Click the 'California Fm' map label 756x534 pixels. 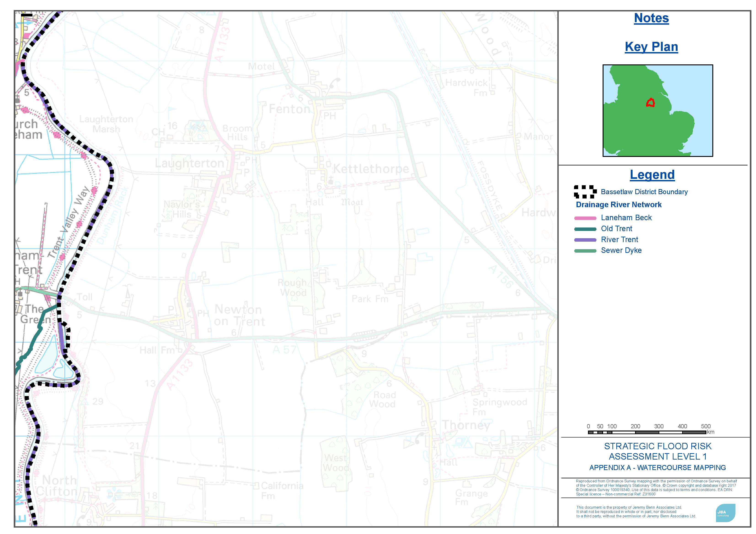[282, 491]
